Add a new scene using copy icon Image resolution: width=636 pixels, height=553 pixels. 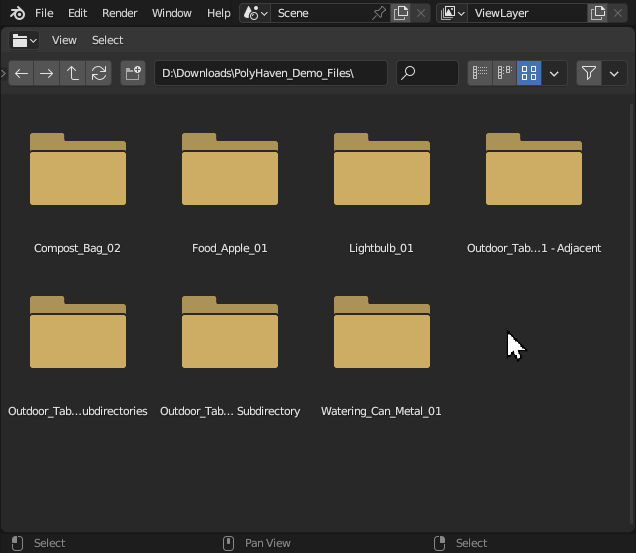[401, 13]
